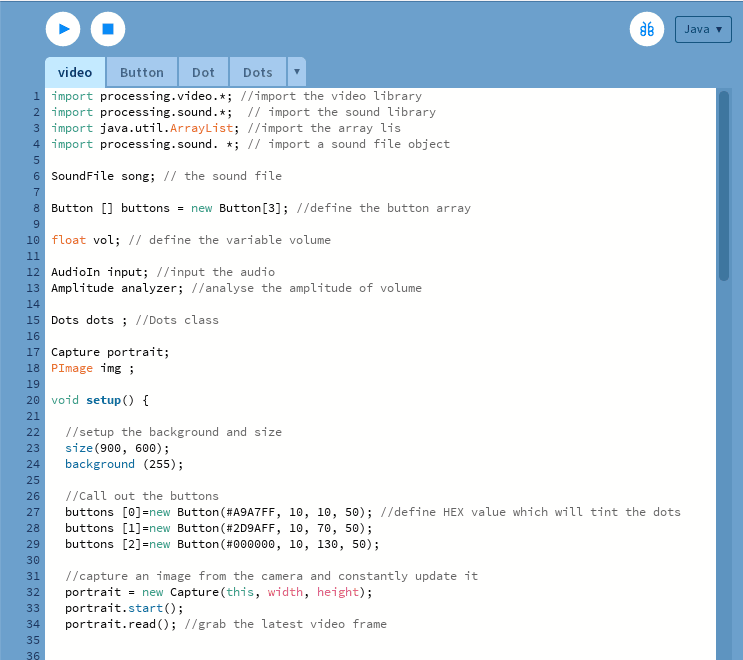Viewport: 743px width, 660px height.
Task: Click line number 34 in gutter
Action: click(33, 624)
